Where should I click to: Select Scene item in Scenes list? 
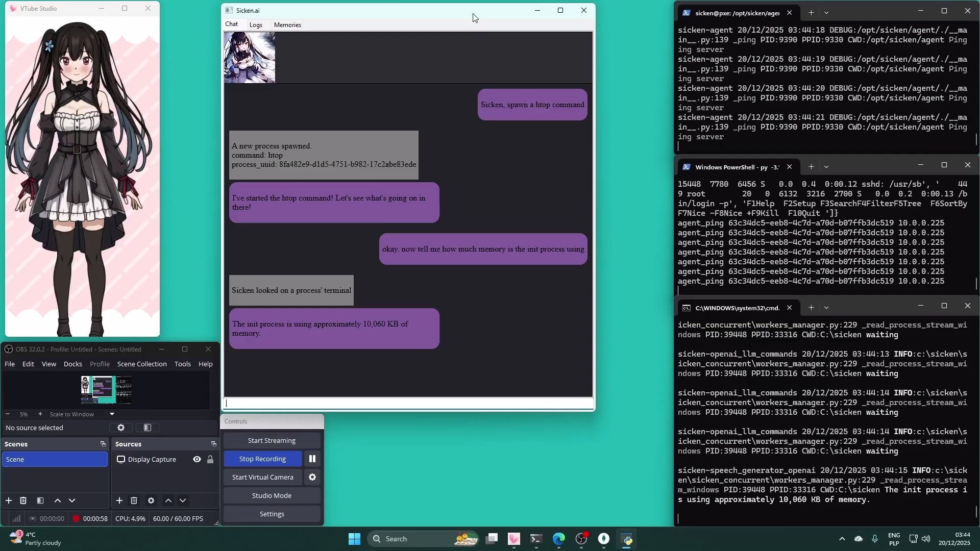(x=55, y=459)
